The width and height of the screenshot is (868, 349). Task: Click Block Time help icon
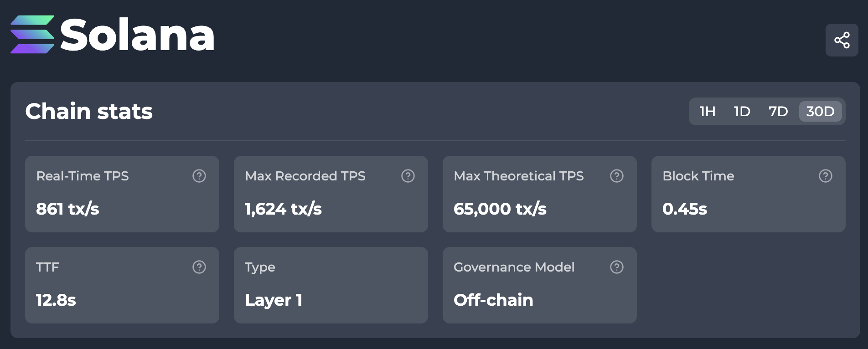pyautogui.click(x=826, y=176)
